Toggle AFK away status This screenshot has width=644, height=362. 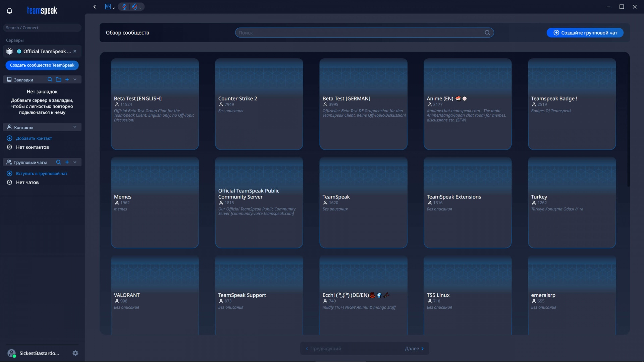pyautogui.click(x=108, y=7)
